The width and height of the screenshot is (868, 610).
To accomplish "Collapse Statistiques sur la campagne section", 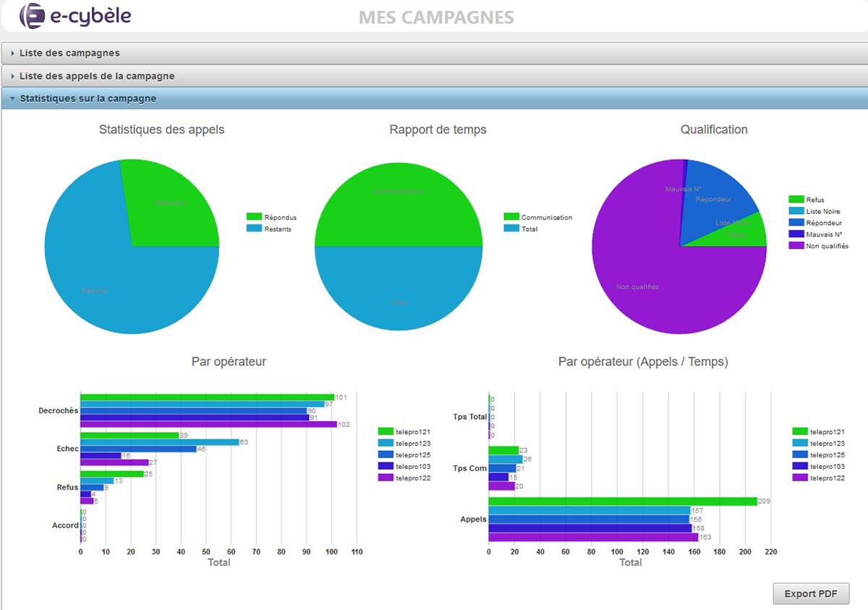I will [434, 98].
